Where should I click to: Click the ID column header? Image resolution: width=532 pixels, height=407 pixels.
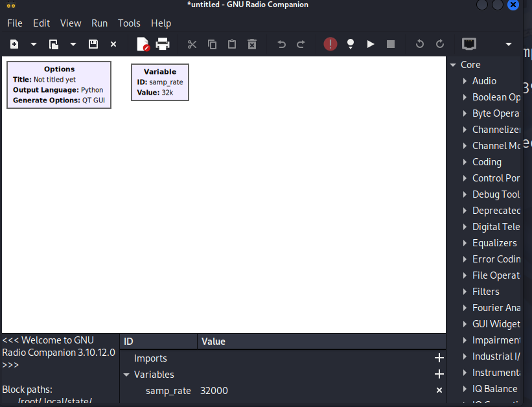click(x=159, y=342)
